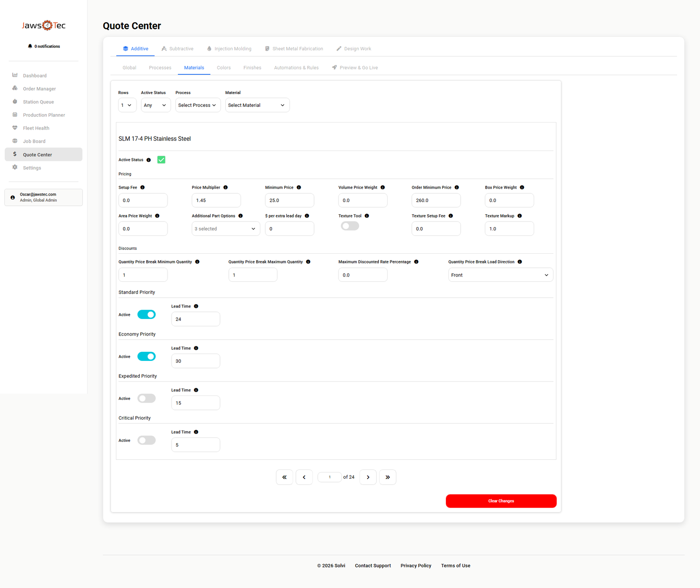
Task: Click the page number input field
Action: [329, 477]
